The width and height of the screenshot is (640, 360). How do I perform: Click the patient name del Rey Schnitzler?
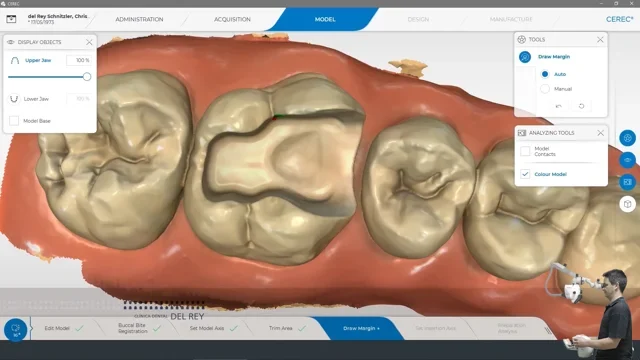point(57,16)
